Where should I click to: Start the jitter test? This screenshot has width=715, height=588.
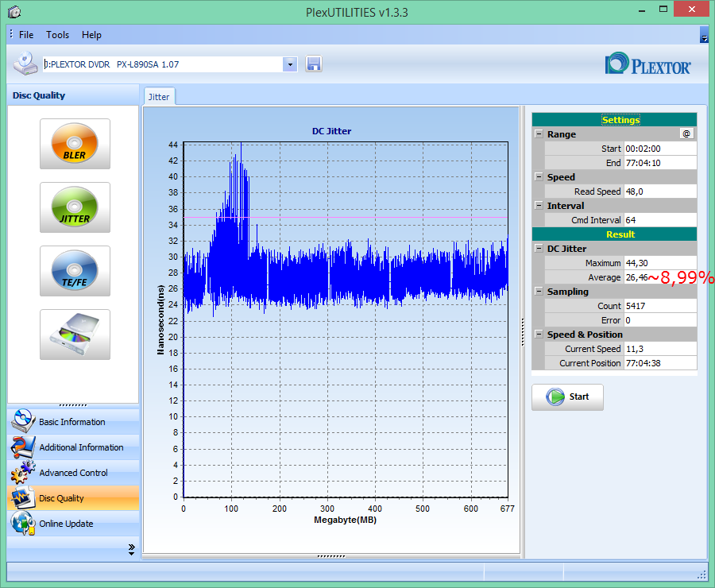pyautogui.click(x=567, y=397)
